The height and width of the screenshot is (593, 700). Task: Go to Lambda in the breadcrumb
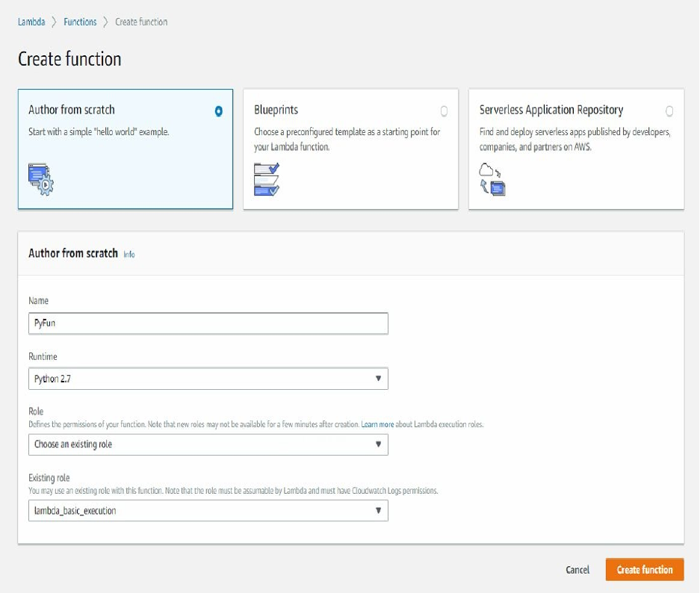31,22
